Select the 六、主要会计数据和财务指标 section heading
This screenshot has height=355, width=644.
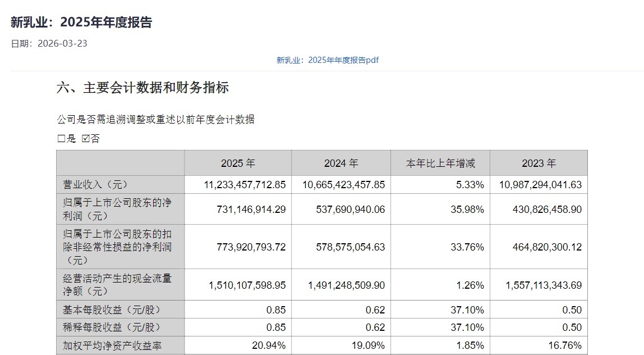tap(142, 88)
